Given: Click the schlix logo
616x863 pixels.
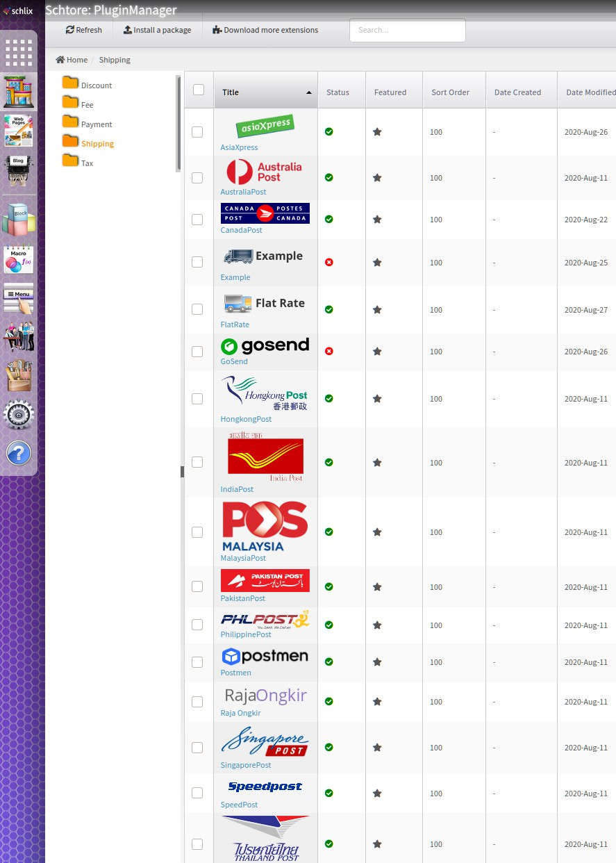Looking at the screenshot, I should [x=19, y=10].
